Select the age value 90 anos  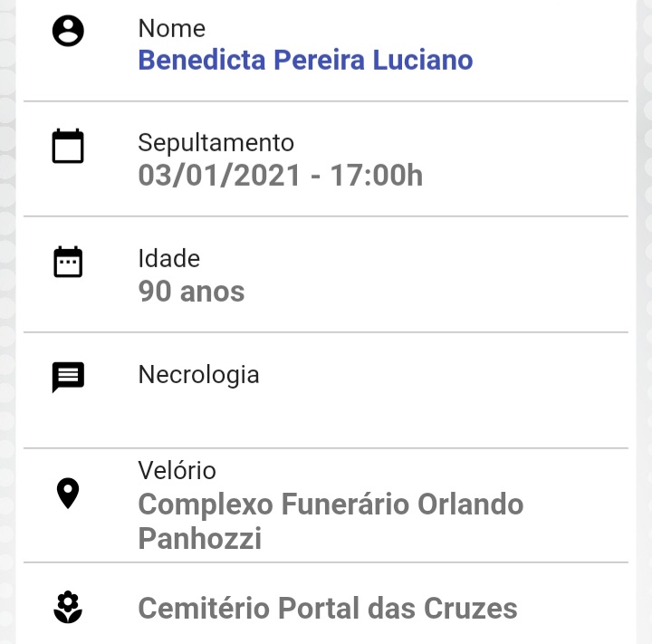point(191,291)
